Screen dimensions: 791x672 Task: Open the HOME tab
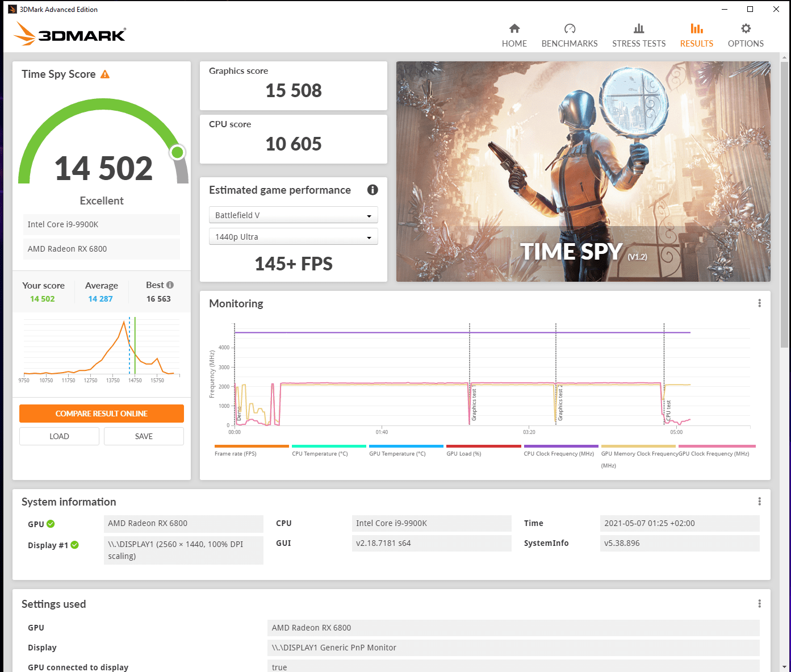tap(514, 36)
